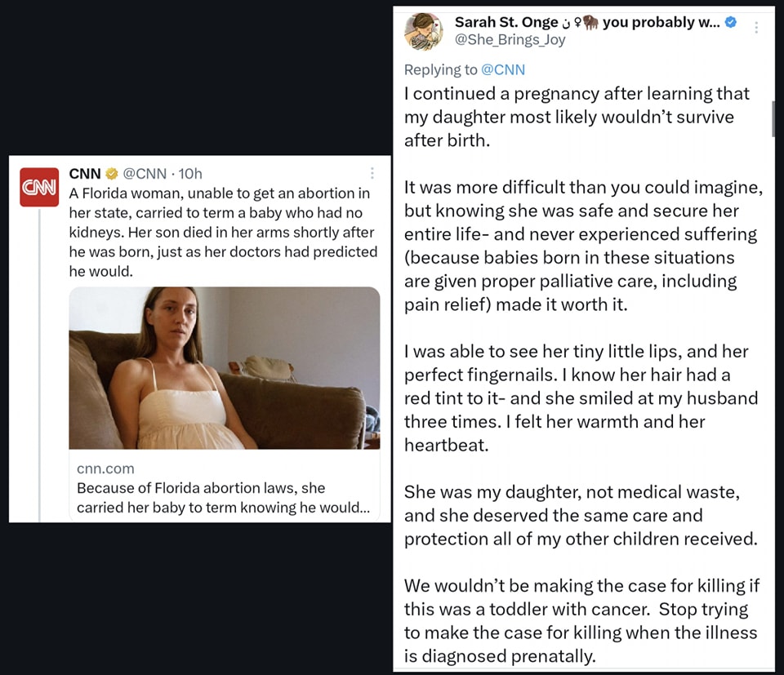The height and width of the screenshot is (675, 784).
Task: Open the 10h timestamp link
Action: click(190, 174)
